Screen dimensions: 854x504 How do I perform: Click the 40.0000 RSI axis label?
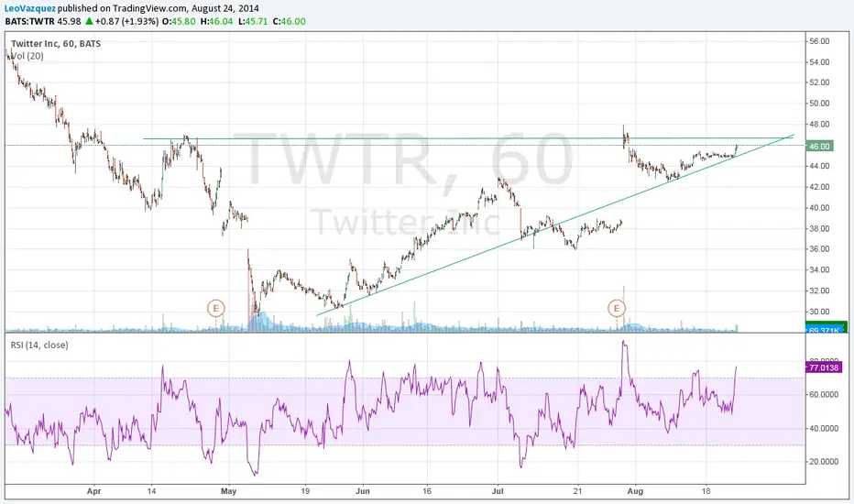(823, 428)
